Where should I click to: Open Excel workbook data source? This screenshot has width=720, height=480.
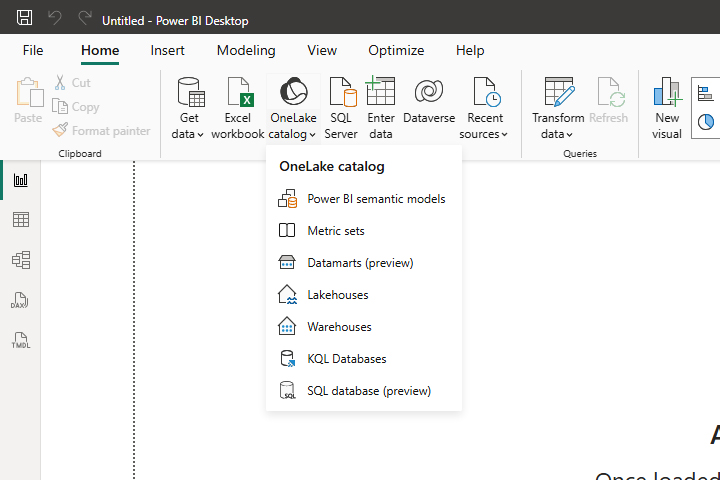(238, 108)
